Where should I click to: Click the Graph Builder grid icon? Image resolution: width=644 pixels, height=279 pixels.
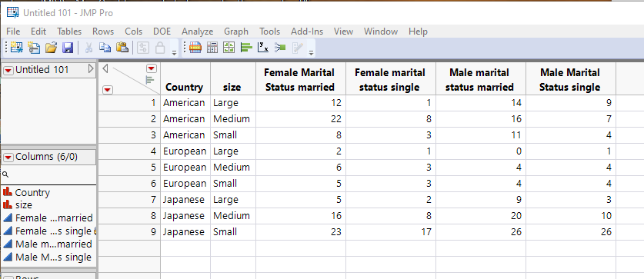(229, 48)
